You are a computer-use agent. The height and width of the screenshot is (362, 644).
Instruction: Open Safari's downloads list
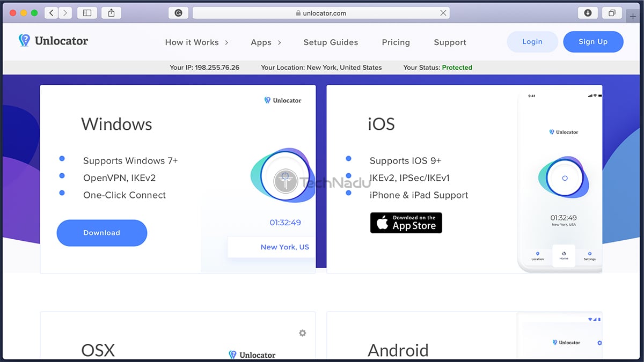tap(587, 12)
